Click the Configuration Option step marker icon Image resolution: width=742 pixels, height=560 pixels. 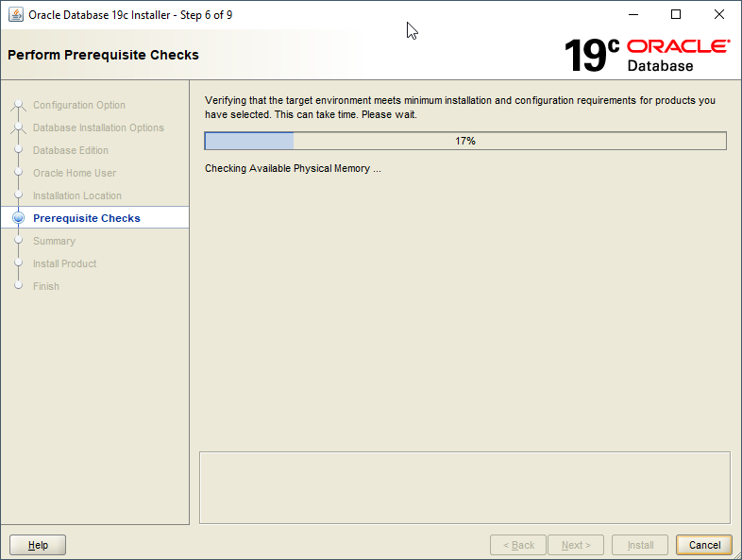pos(18,105)
